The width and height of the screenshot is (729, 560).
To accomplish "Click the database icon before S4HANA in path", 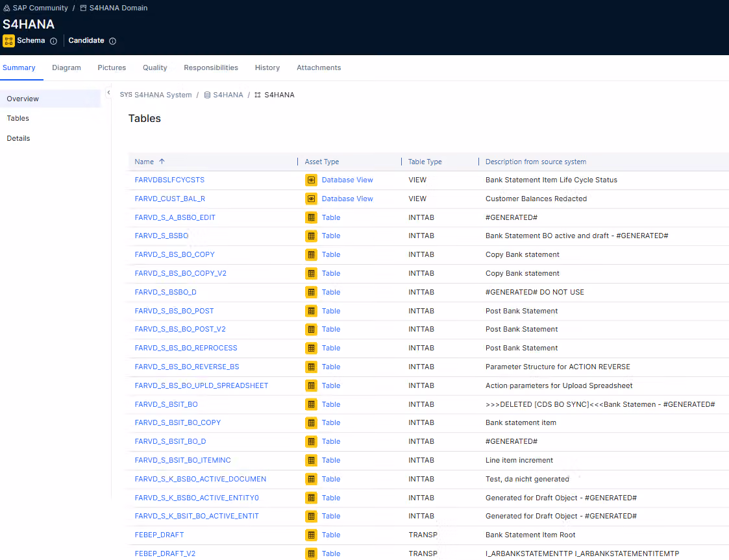I will pos(207,95).
